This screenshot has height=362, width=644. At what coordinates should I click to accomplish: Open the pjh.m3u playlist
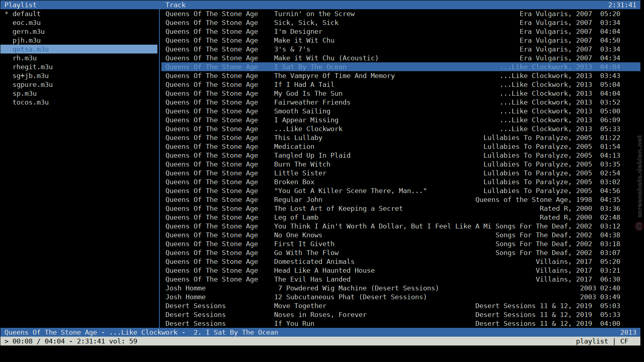[79, 40]
